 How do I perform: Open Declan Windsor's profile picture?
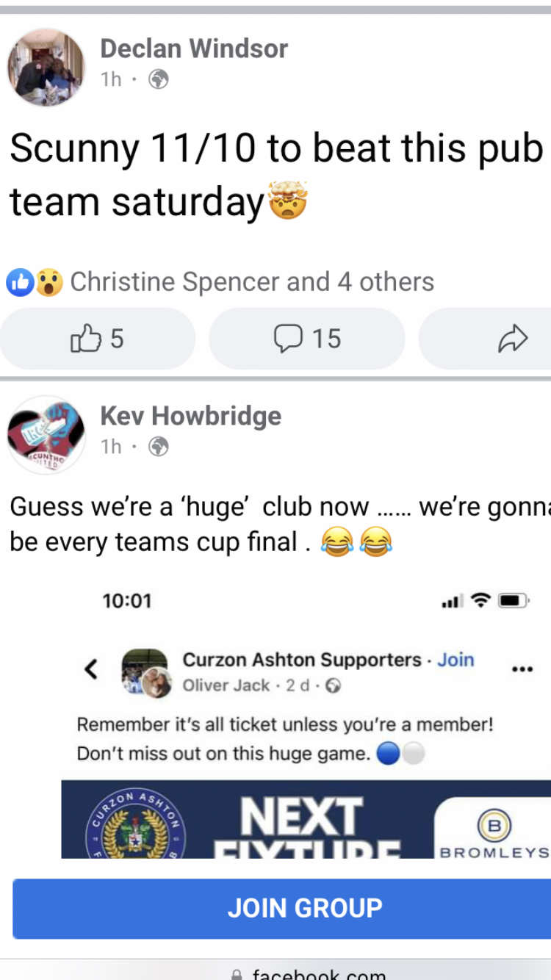point(46,68)
